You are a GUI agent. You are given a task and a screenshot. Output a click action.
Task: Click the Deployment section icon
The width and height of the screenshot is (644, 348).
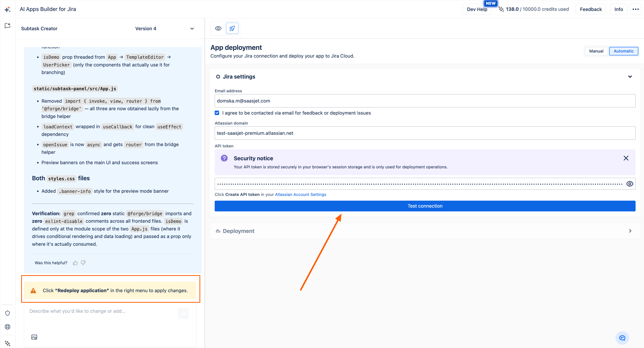point(218,231)
